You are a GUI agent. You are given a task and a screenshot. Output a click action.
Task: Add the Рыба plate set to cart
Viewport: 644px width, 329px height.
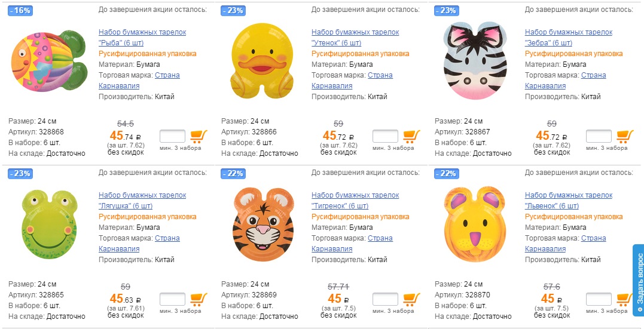199,136
